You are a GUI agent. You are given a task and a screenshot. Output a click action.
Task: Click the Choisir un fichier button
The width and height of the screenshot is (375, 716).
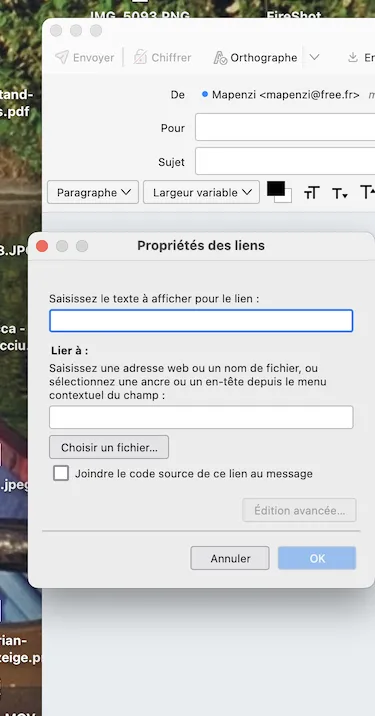point(109,448)
